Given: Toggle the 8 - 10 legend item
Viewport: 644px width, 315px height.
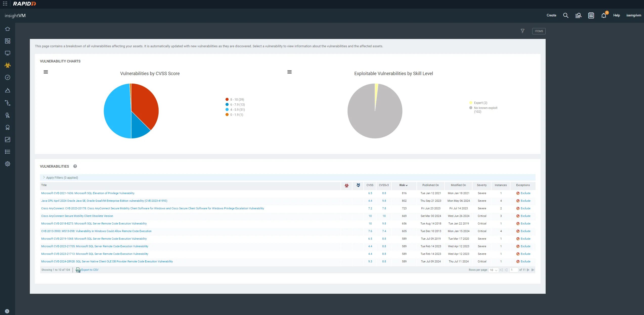Looking at the screenshot, I should [x=235, y=100].
